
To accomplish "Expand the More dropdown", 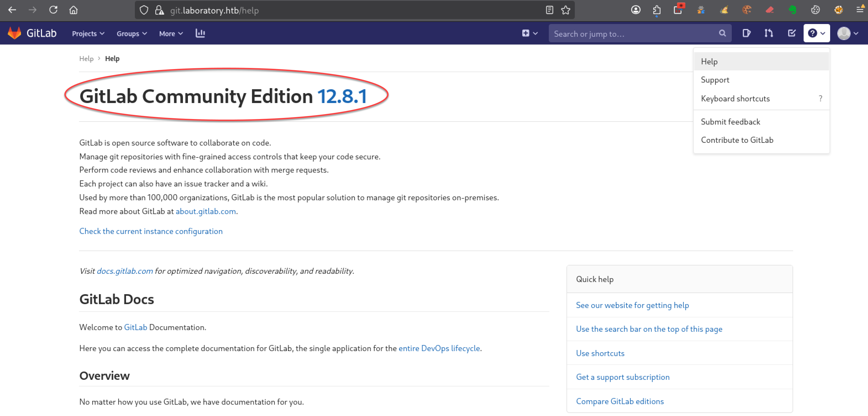I will pos(171,33).
